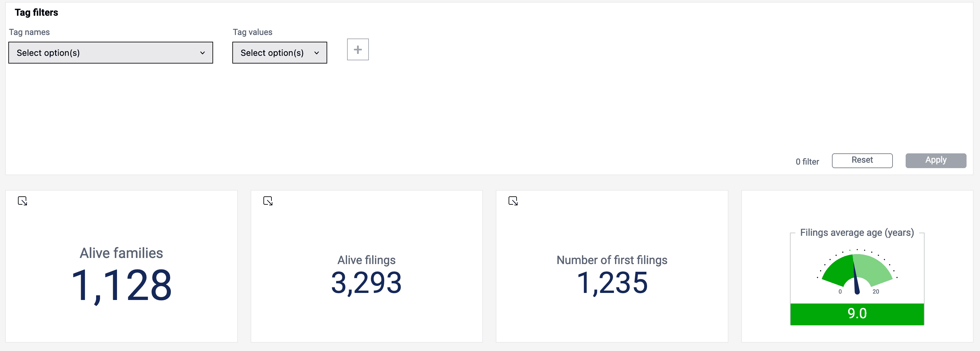The height and width of the screenshot is (351, 980).
Task: Click the first filings value 1,235
Action: coord(612,283)
